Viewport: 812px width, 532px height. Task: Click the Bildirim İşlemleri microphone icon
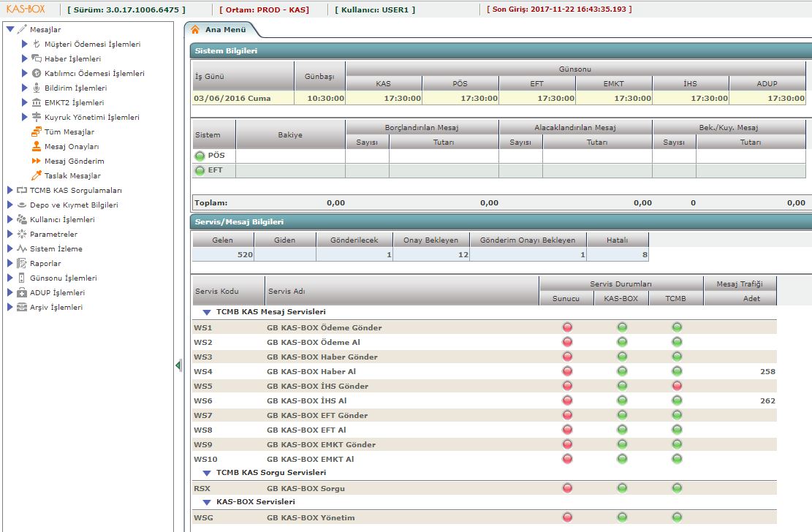[37, 88]
